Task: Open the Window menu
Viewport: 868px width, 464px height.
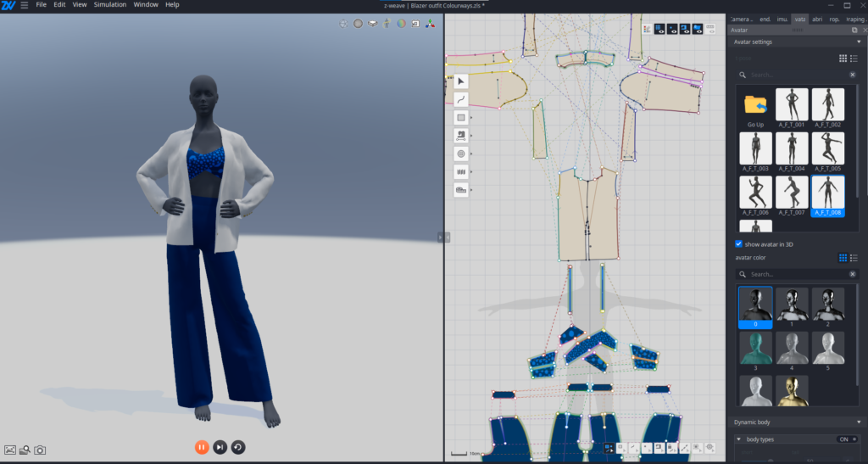Action: pos(146,5)
